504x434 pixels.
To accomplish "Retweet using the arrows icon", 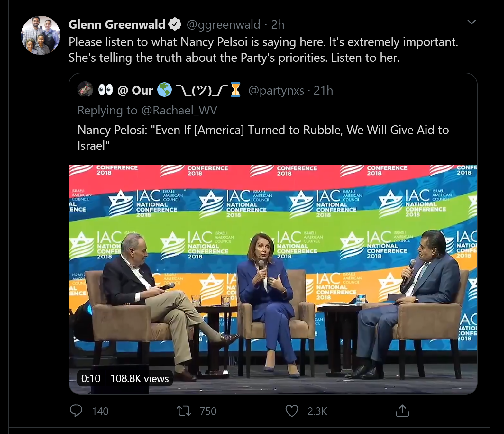I will tap(184, 411).
